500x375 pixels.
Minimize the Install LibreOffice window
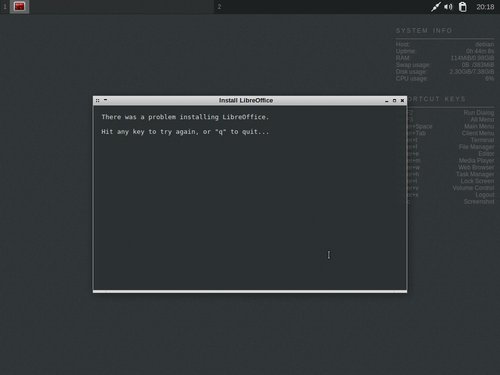[x=387, y=101]
